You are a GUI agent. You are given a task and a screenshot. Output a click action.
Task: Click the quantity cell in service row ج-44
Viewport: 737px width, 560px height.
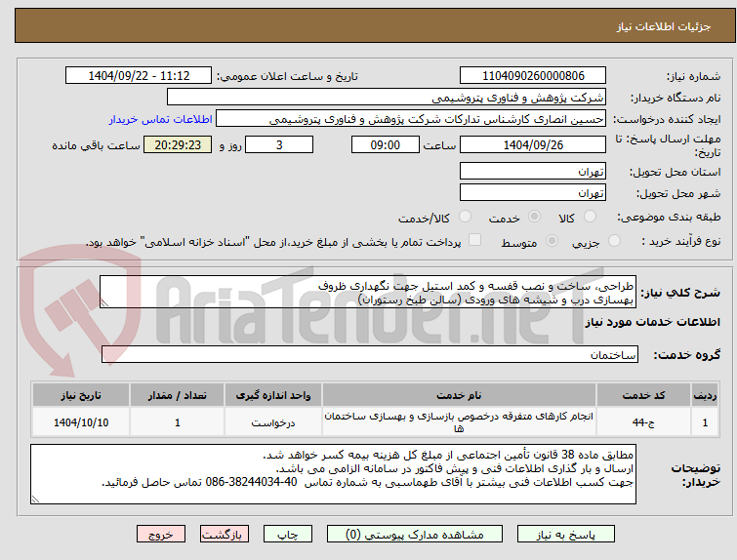click(178, 422)
